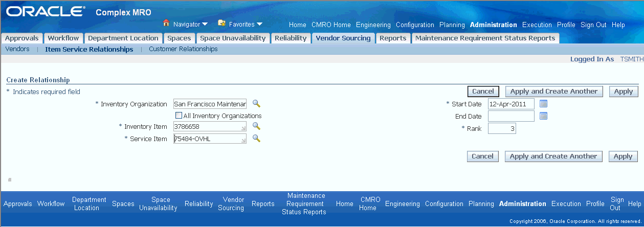Click the top Apply button
This screenshot has width=644, height=227.
click(624, 92)
